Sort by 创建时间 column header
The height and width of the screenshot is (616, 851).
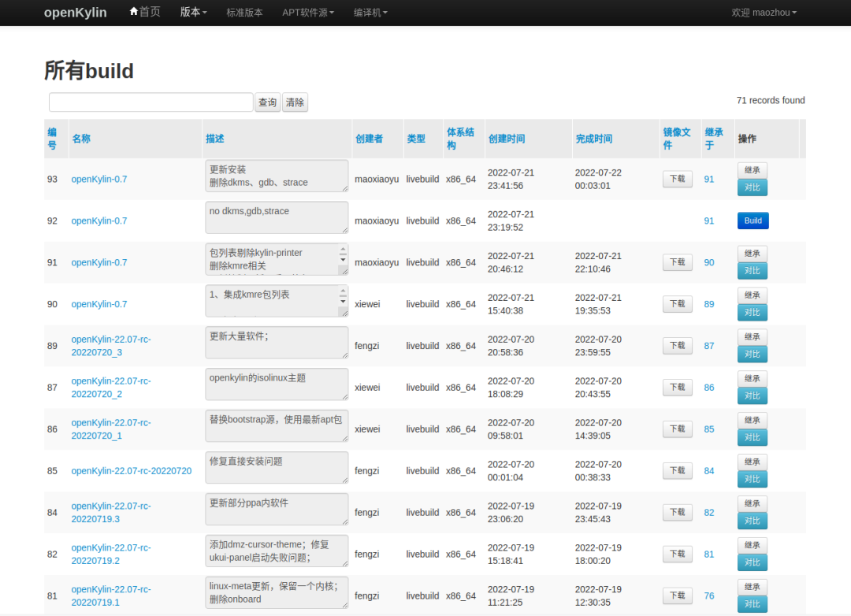pos(507,139)
